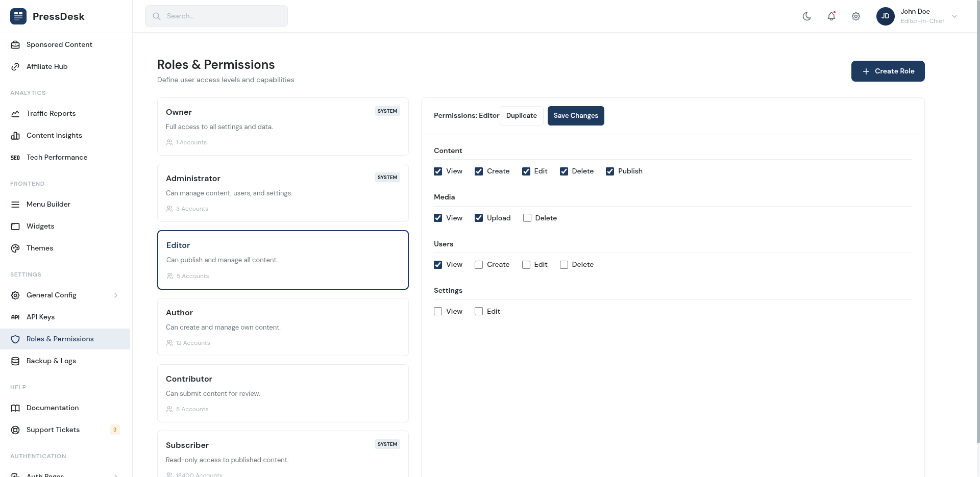Screen dimensions: 980x477
Task: Toggle dark mode with the moon icon
Action: tap(806, 16)
